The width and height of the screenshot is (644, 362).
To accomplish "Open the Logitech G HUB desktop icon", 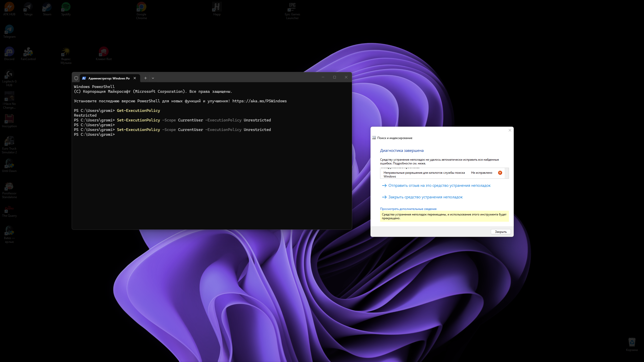I will click(9, 78).
